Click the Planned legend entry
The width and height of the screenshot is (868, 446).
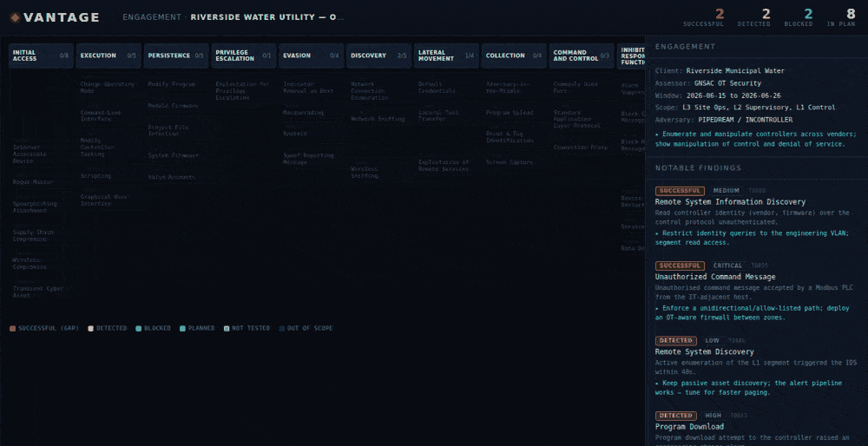[x=197, y=329]
